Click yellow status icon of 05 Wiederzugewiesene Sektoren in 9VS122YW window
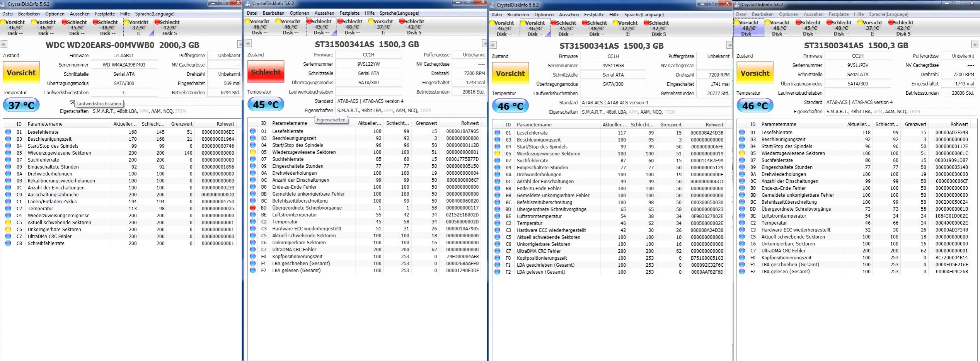 tap(253, 152)
